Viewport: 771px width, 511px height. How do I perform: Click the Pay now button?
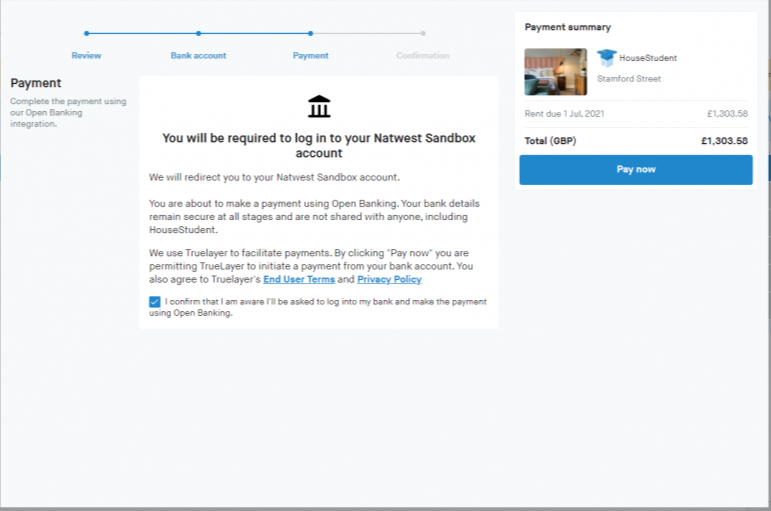[x=636, y=170]
